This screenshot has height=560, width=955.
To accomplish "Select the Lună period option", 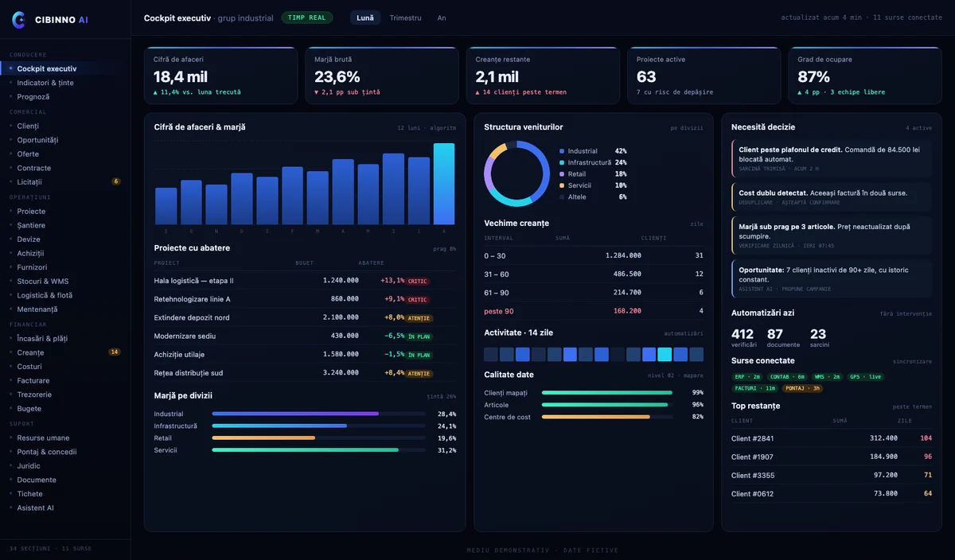I will [365, 17].
